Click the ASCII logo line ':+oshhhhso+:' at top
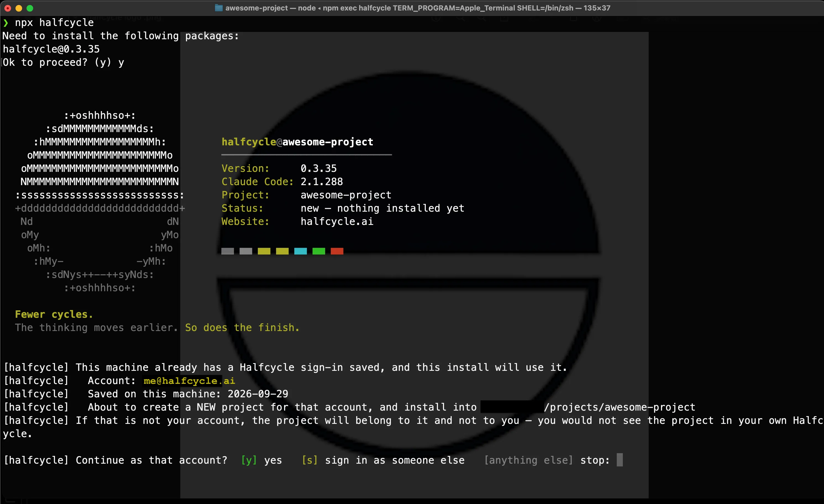Image resolution: width=824 pixels, height=504 pixels. pos(100,116)
